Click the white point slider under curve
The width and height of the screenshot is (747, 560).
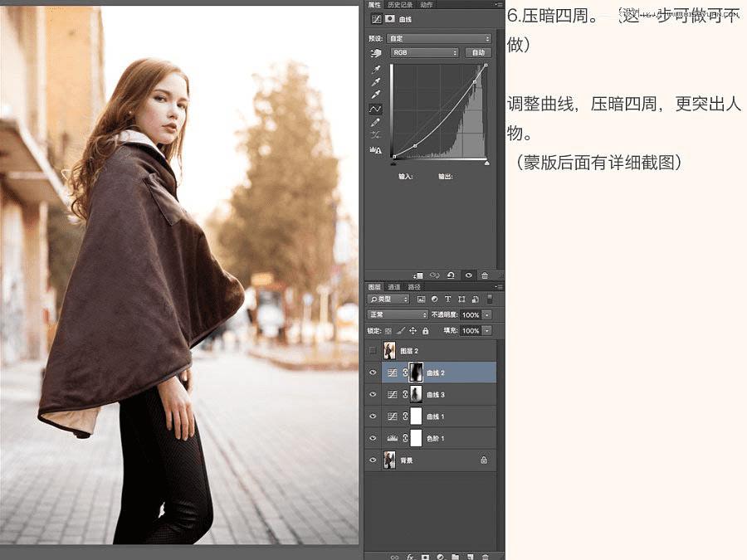(486, 163)
